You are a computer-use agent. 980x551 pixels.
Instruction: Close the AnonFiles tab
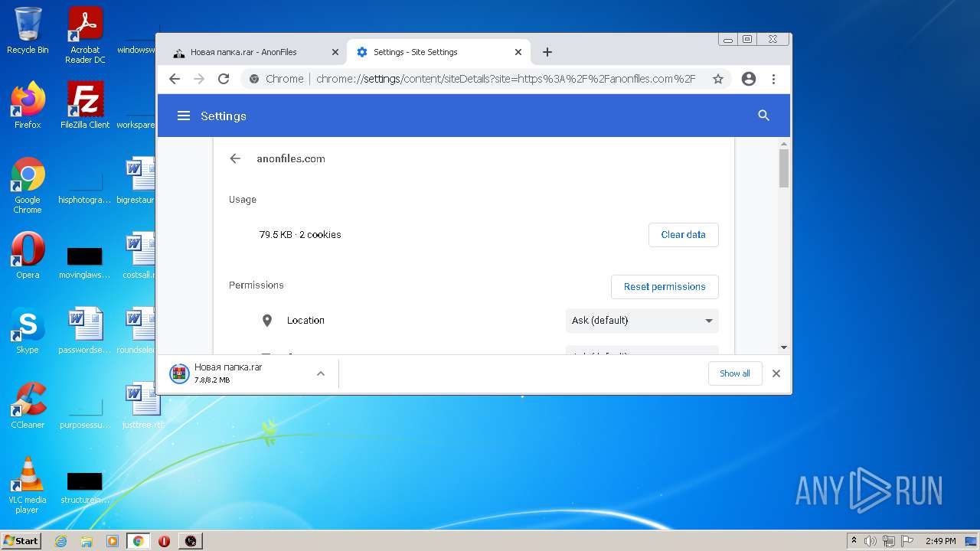pos(335,52)
